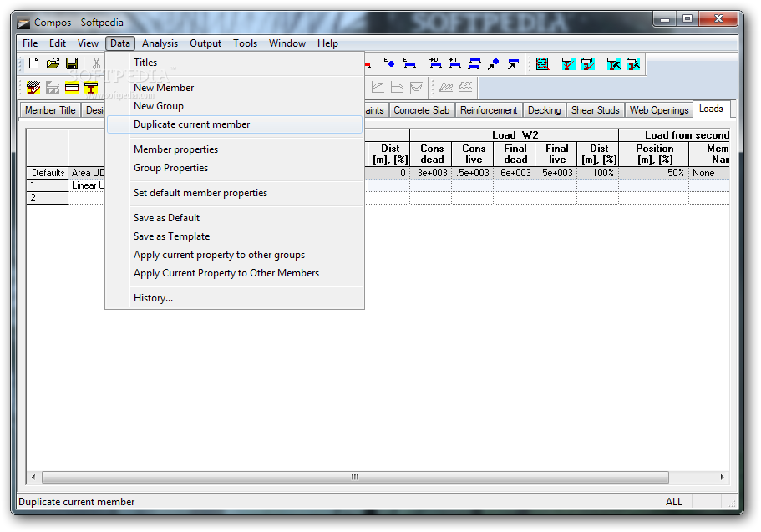
Task: Save using the floppy disk icon
Action: (x=72, y=63)
